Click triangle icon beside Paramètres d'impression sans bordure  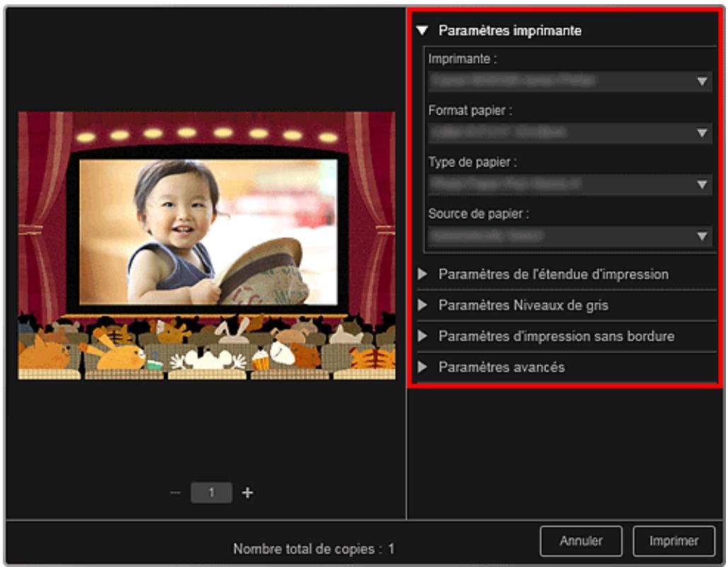pyautogui.click(x=422, y=336)
